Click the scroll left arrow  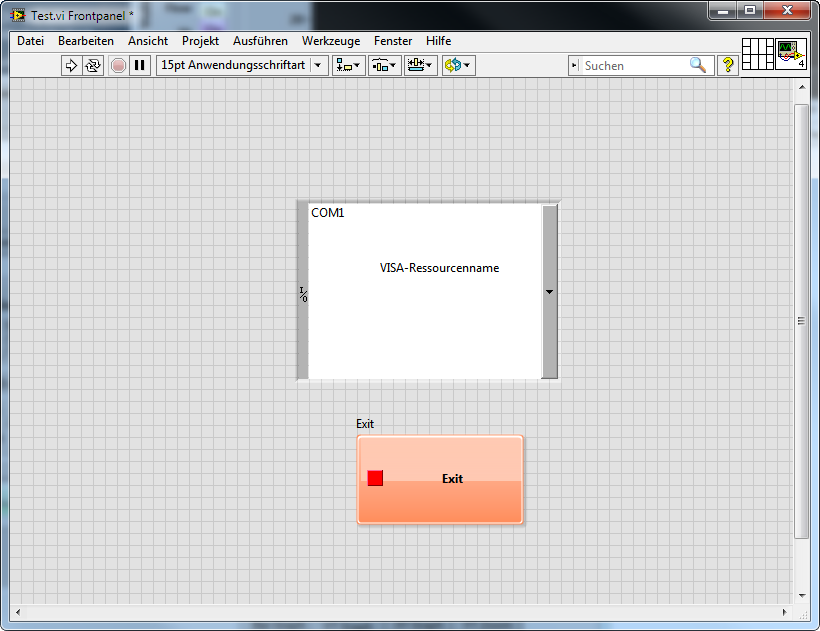coord(18,612)
